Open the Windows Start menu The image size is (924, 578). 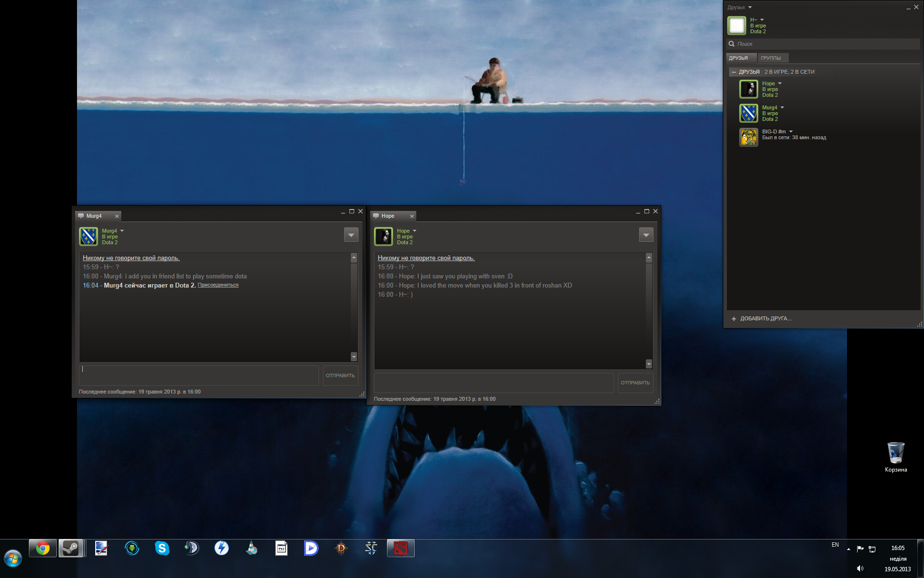13,559
